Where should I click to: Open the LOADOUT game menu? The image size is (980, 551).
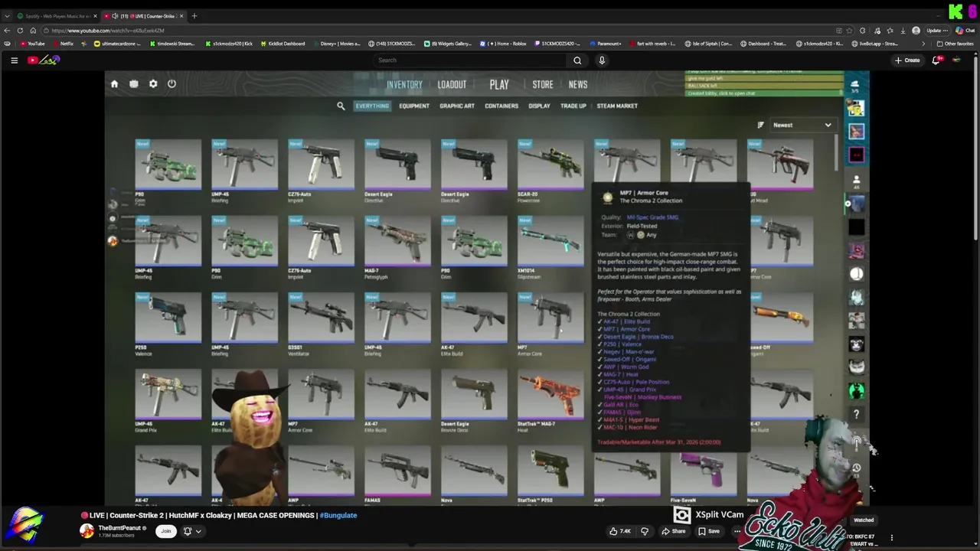point(452,85)
